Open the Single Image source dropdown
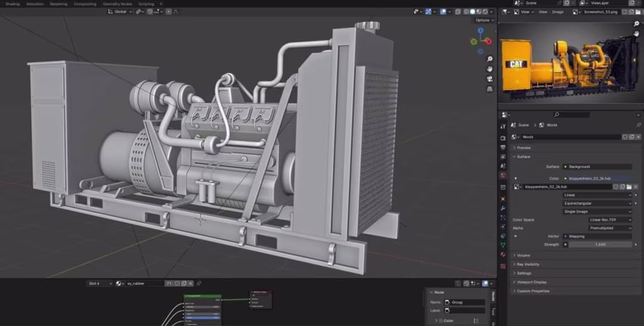 pyautogui.click(x=597, y=211)
